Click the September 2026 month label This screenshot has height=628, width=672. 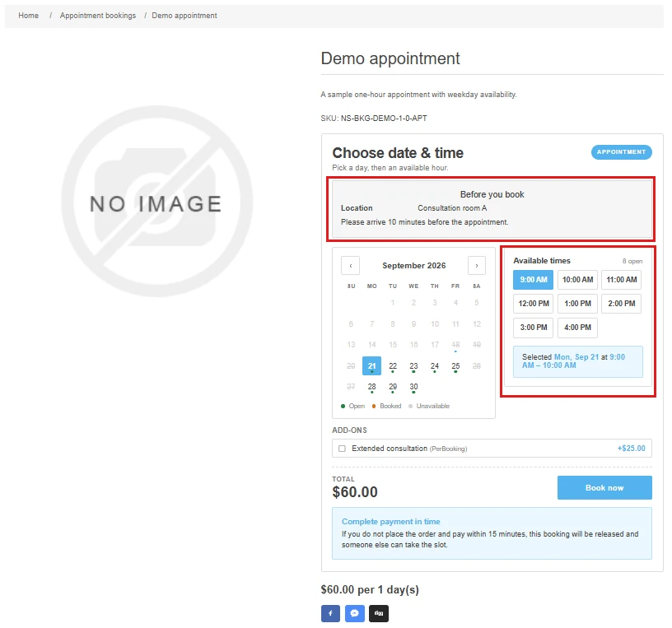click(414, 266)
